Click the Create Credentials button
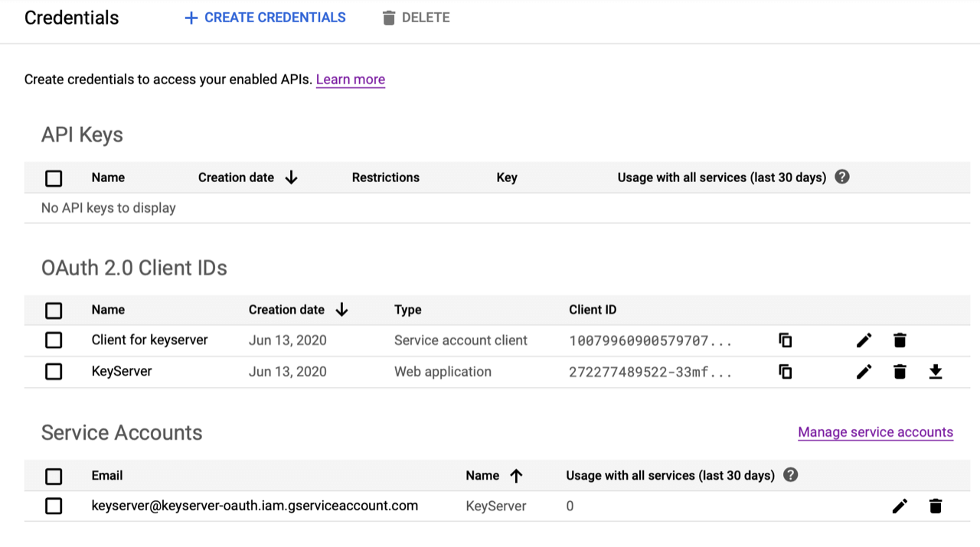The height and width of the screenshot is (547, 980). 265,18
